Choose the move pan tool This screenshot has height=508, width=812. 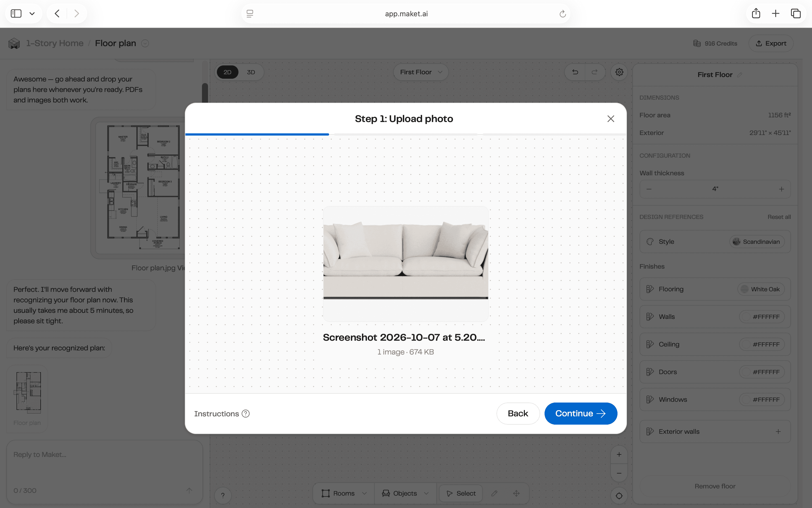pos(516,493)
